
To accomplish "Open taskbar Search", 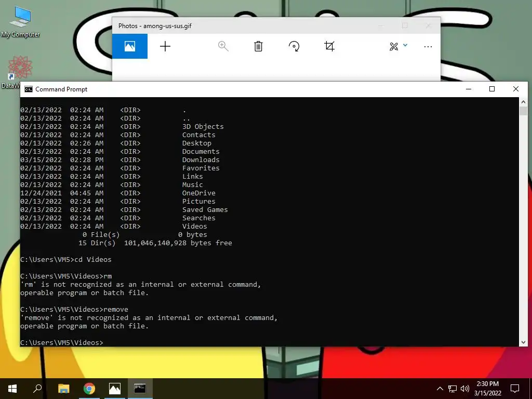I will pos(37,389).
